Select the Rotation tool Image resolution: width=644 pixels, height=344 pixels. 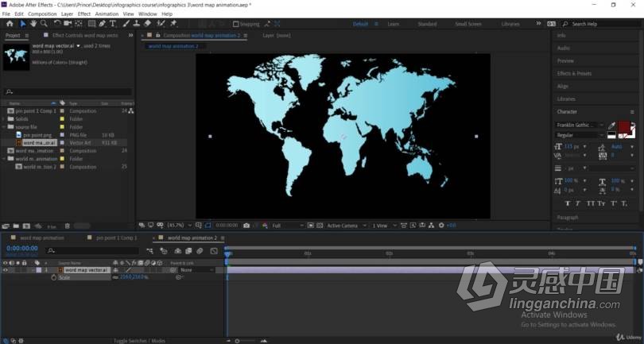[x=57, y=24]
